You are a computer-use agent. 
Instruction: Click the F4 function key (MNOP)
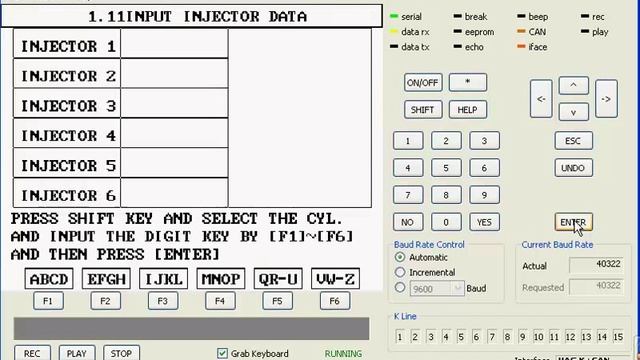point(220,301)
